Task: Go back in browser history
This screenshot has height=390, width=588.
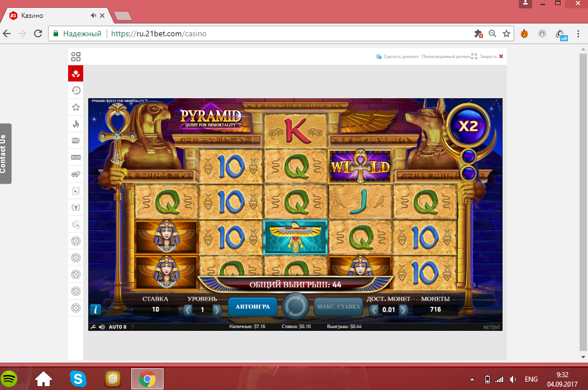Action: pyautogui.click(x=7, y=33)
